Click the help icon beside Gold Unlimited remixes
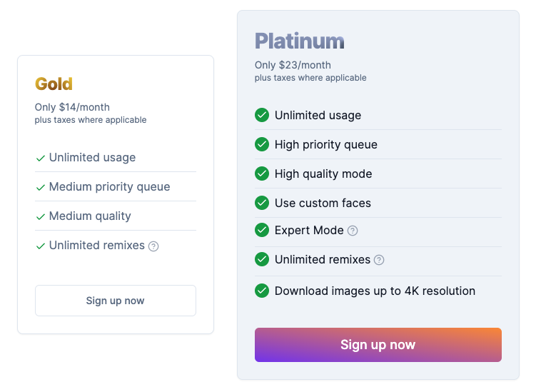Image resolution: width=536 pixels, height=392 pixels. click(153, 246)
